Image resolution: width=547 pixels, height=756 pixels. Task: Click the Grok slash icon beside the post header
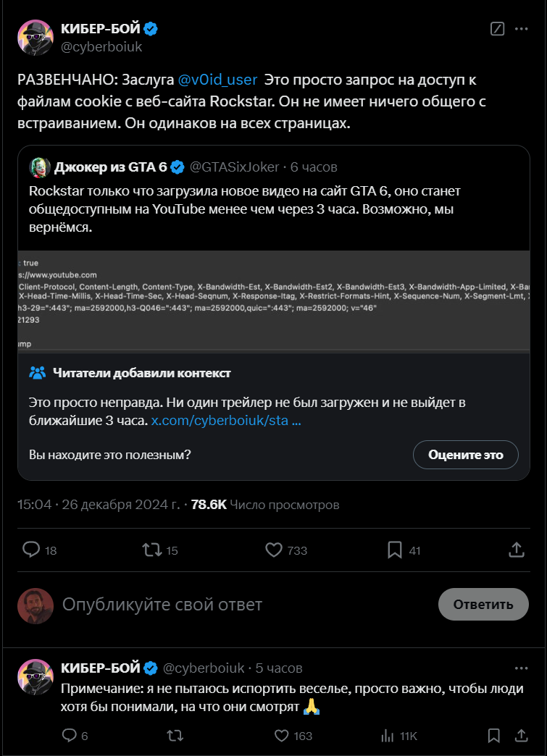497,29
